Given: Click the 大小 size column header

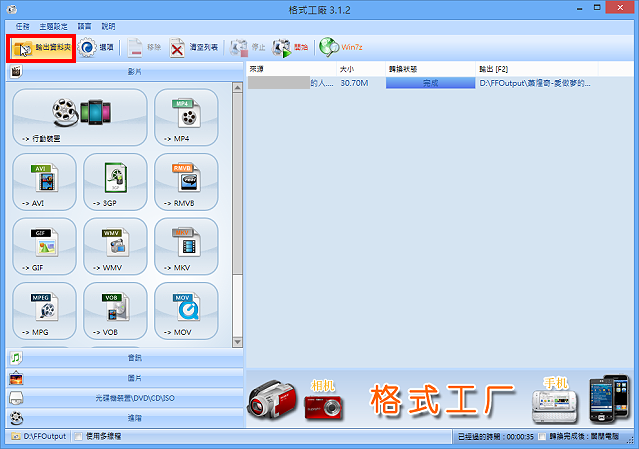Looking at the screenshot, I should coord(361,69).
